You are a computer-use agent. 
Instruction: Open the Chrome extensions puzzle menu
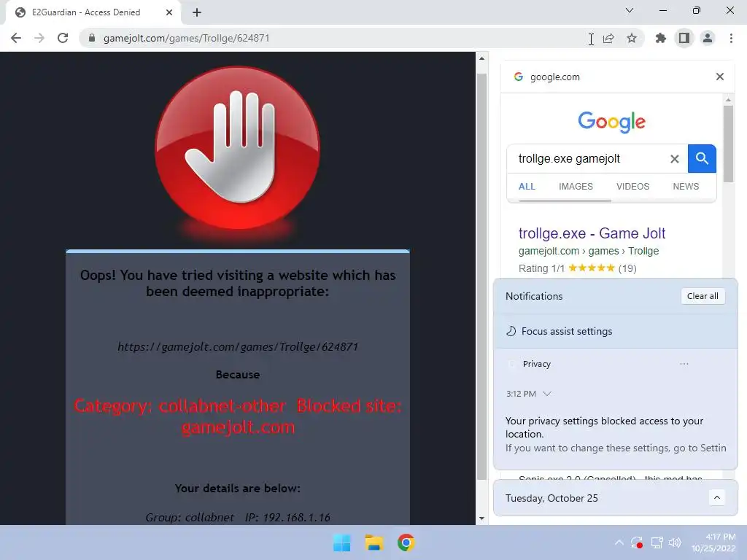[x=661, y=38]
